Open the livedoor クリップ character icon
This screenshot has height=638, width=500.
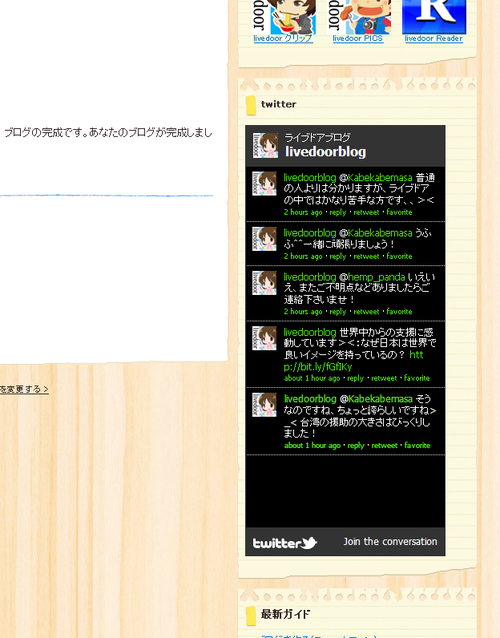pos(284,17)
